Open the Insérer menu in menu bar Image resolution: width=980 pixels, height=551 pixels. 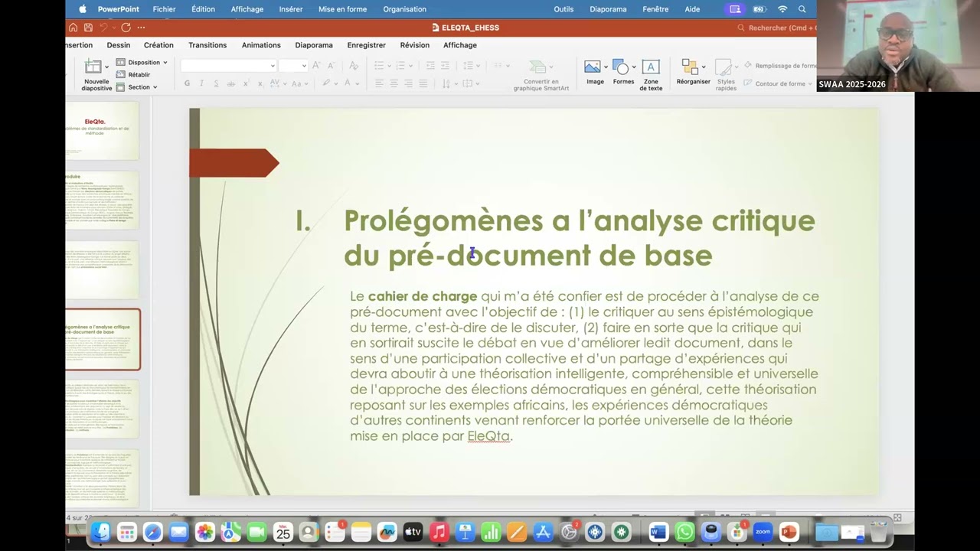pyautogui.click(x=290, y=9)
